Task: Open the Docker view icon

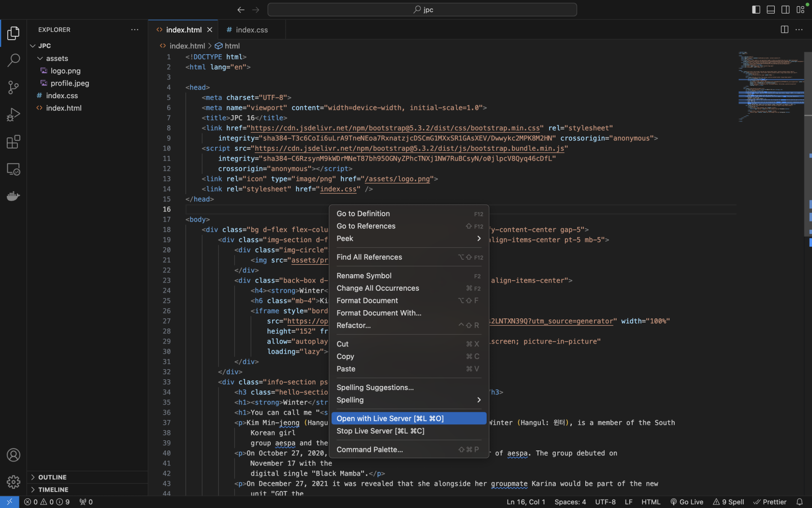Action: 13,196
